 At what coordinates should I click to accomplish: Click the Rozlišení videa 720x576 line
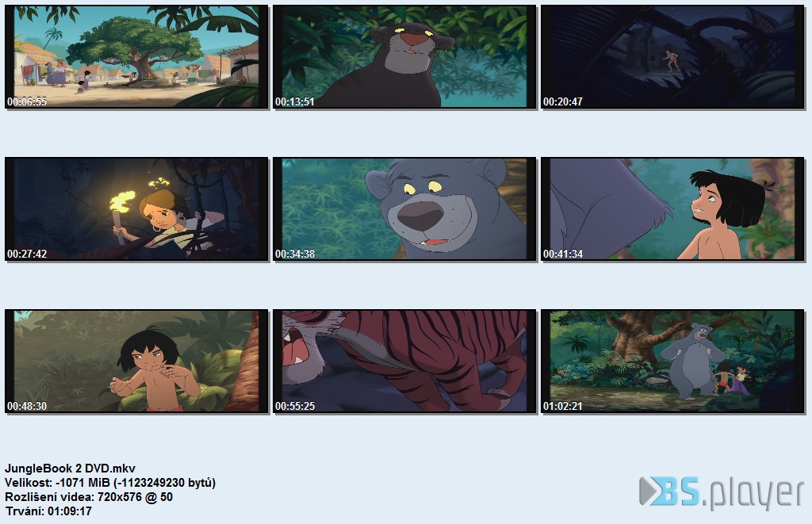tap(89, 497)
